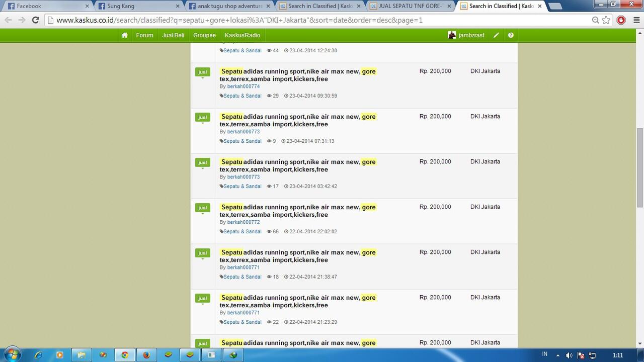Click Sepatu & Sandal tag dated 22-04-2014 22:02:02
The height and width of the screenshot is (362, 644).
[x=243, y=232]
